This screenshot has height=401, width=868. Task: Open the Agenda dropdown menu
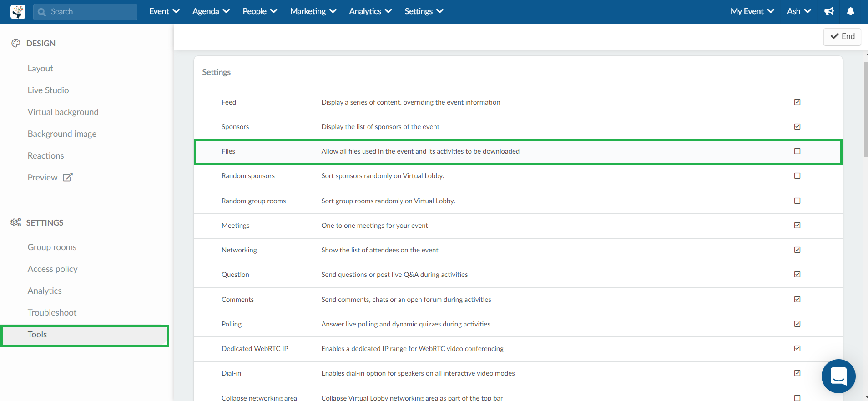(x=211, y=11)
